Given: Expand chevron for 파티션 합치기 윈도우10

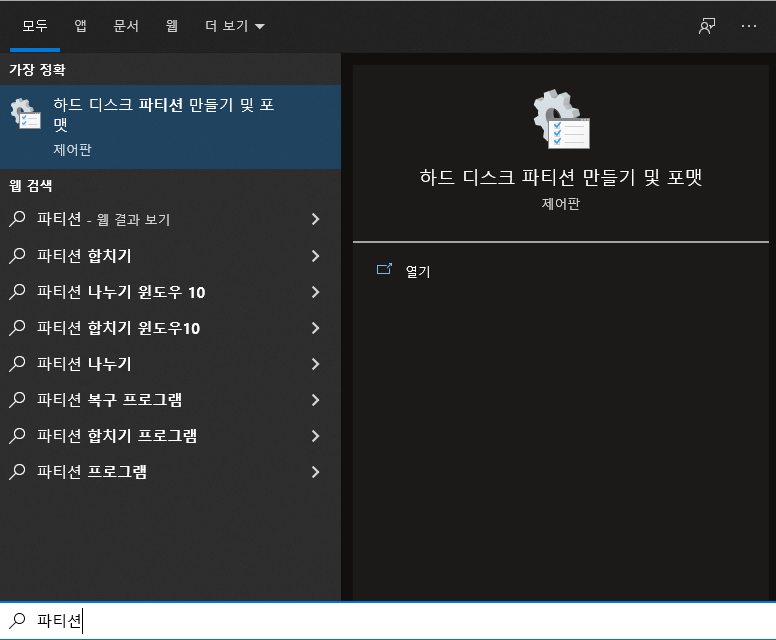Looking at the screenshot, I should pos(315,328).
